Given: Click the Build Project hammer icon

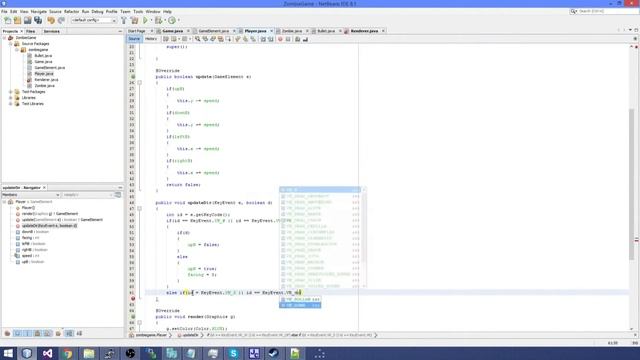Looking at the screenshot, I should (x=124, y=20).
